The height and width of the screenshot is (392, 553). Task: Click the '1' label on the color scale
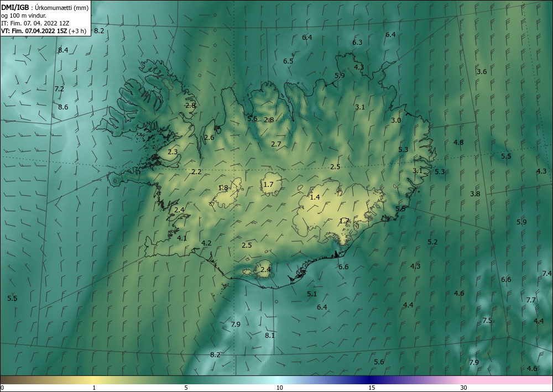coord(94,388)
